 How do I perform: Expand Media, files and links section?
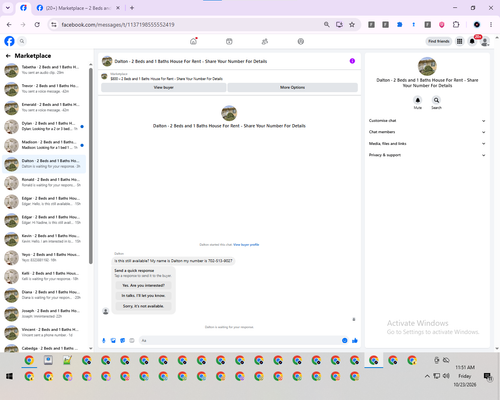(x=427, y=144)
